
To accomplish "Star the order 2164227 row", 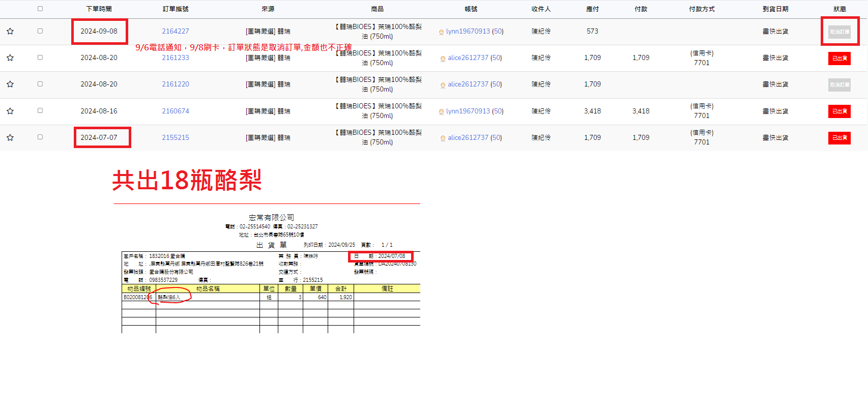I will click(10, 32).
